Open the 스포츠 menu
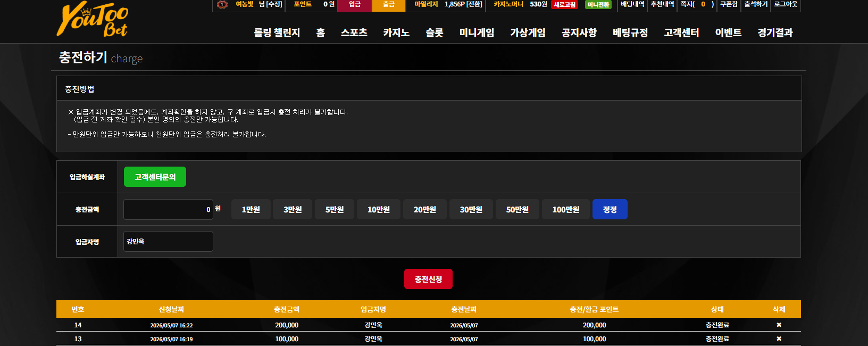Image resolution: width=868 pixels, height=346 pixels. pyautogui.click(x=354, y=32)
